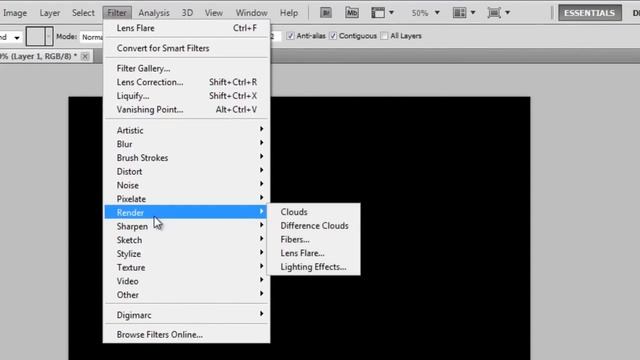Open the Noise submenu
The width and height of the screenshot is (640, 360).
[x=186, y=185]
